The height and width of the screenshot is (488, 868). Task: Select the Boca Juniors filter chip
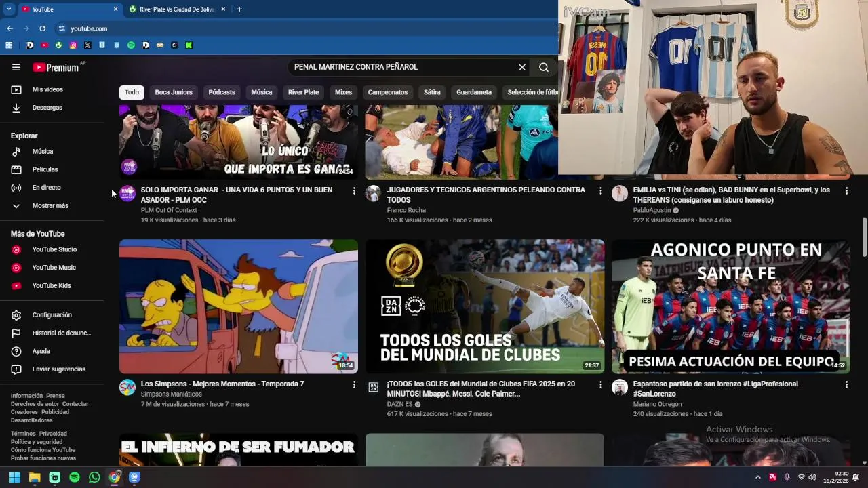[x=174, y=92]
